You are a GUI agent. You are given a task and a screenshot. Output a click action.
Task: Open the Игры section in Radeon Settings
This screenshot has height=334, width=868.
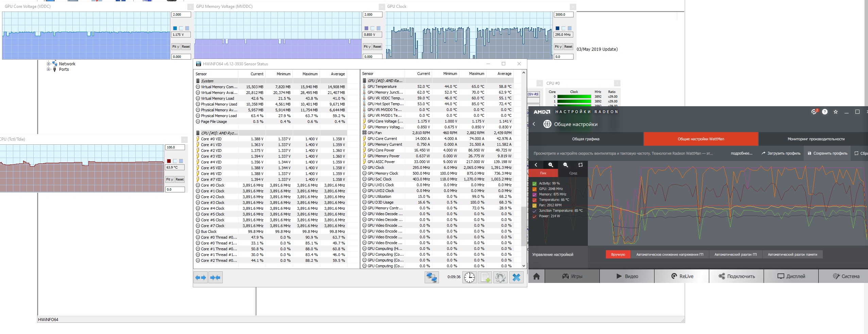coord(572,276)
